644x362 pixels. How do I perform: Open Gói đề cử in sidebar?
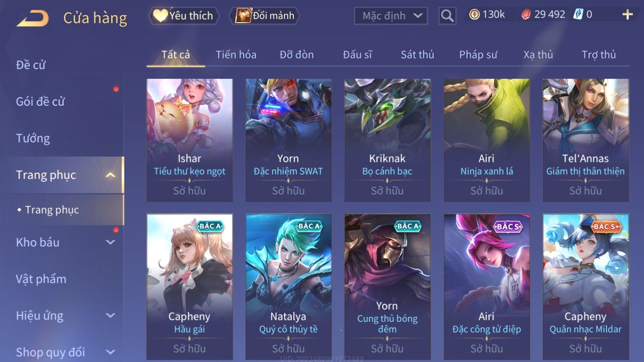click(x=40, y=102)
